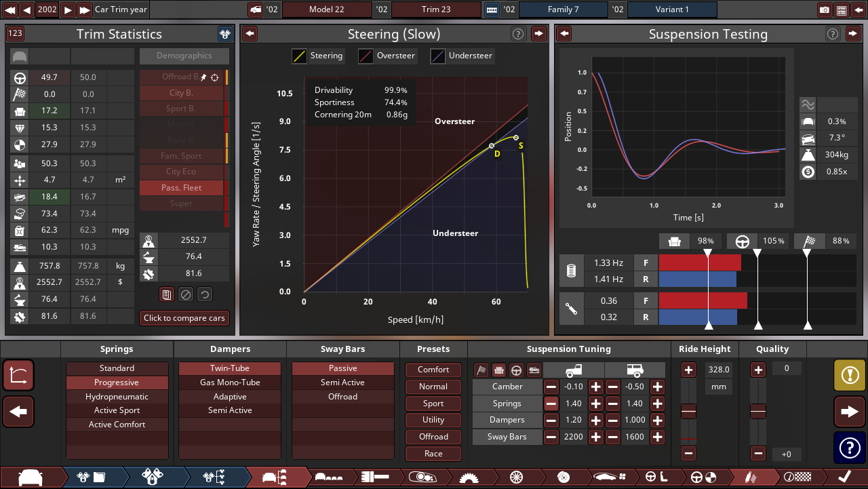The width and height of the screenshot is (868, 489).
Task: Increase Ride Height with plus button
Action: 688,370
